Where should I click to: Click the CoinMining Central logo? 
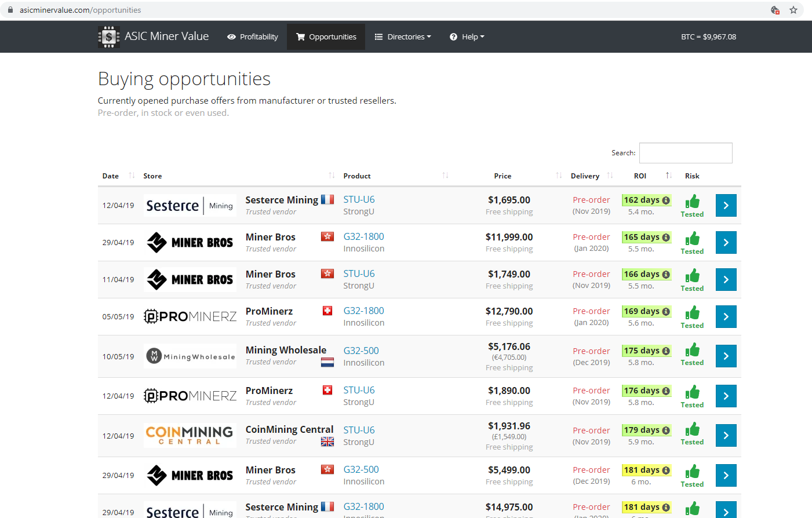pos(190,436)
